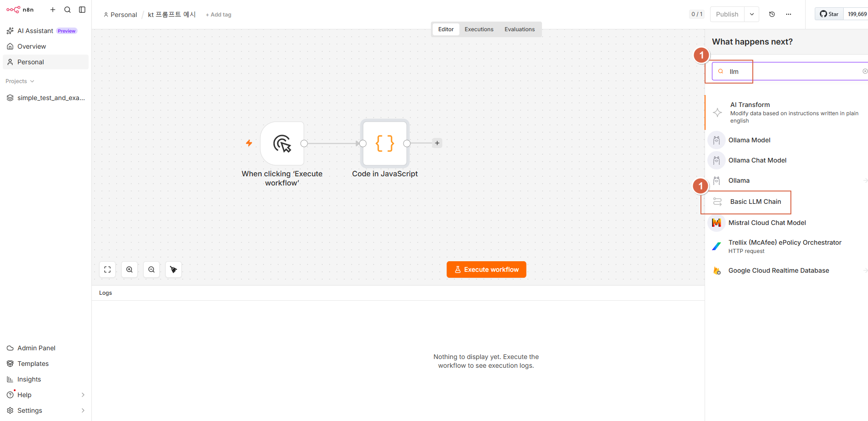Open the Overview sidebar item
Image resolution: width=868 pixels, height=421 pixels.
[45, 46]
